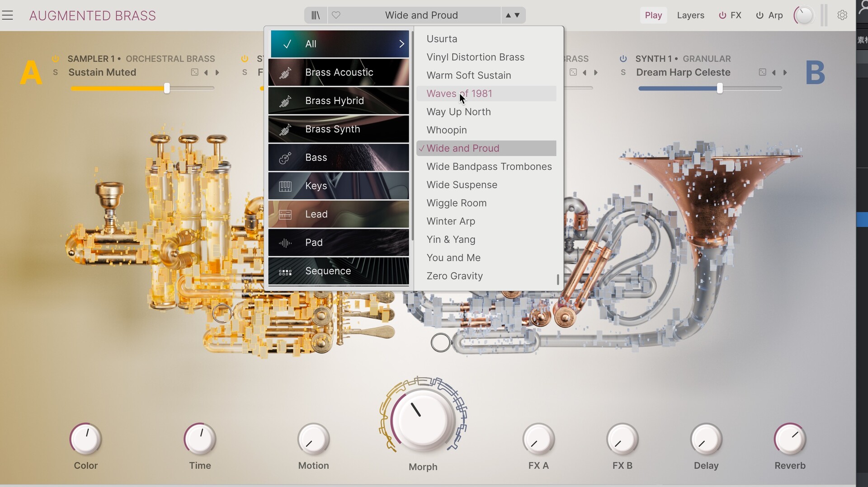Select next sample for Sustain Muted
The image size is (868, 487).
point(217,72)
